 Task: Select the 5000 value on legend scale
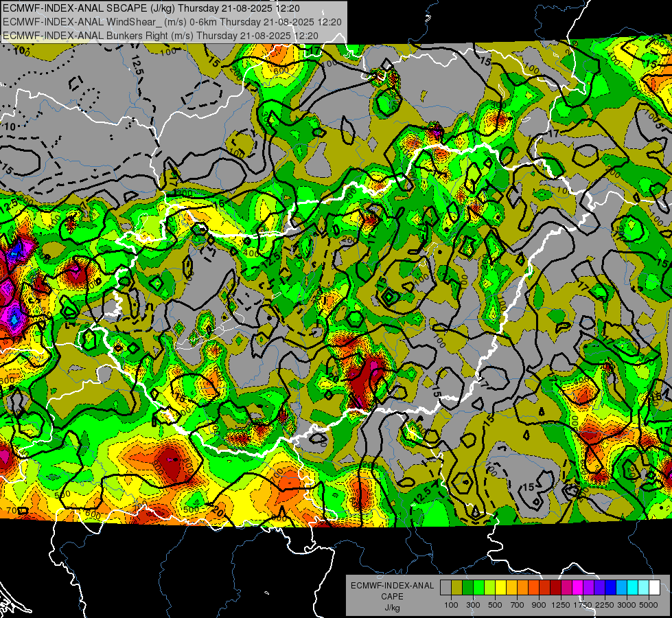pyautogui.click(x=649, y=605)
